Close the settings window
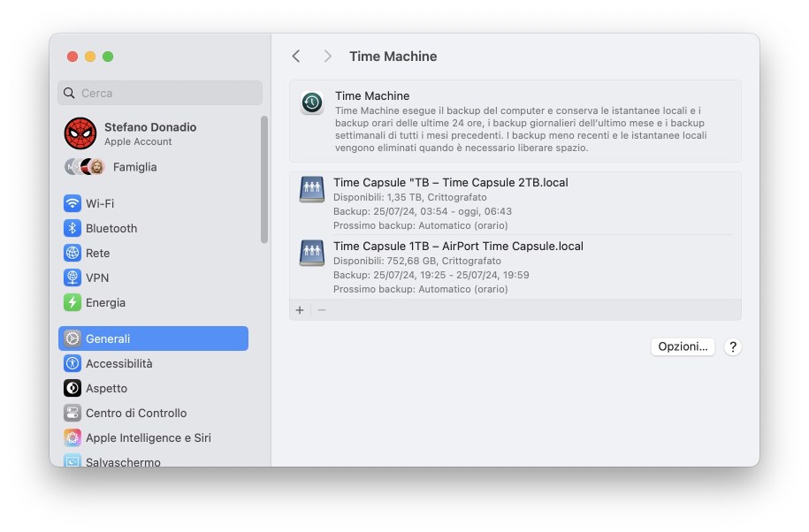809x532 pixels. [x=73, y=57]
